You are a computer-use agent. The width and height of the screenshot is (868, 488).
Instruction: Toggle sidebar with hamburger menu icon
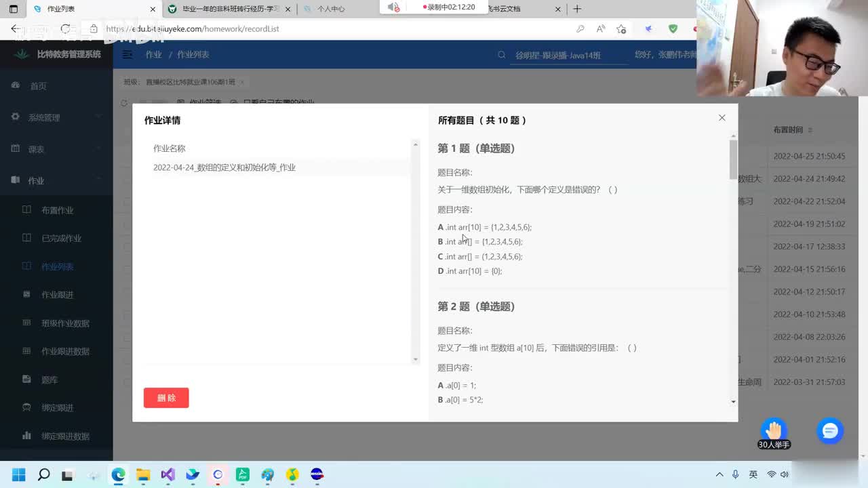127,54
